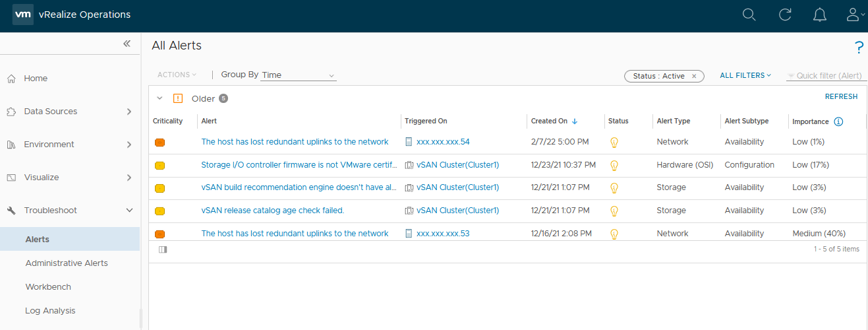Click the lightbulb status icon for 2/7/22 alert

click(x=614, y=142)
